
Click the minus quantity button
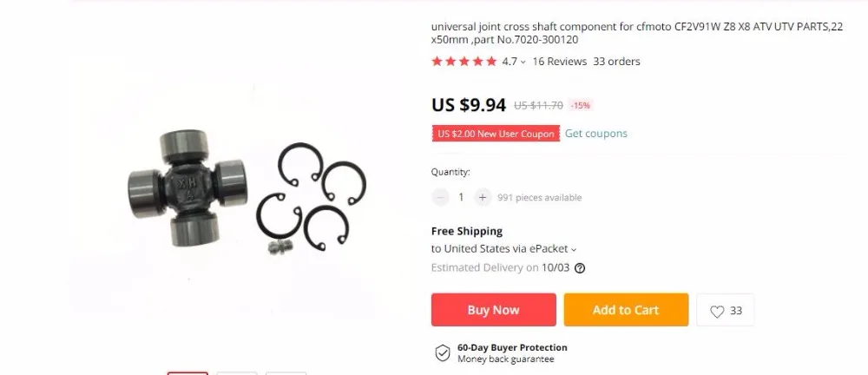point(440,197)
